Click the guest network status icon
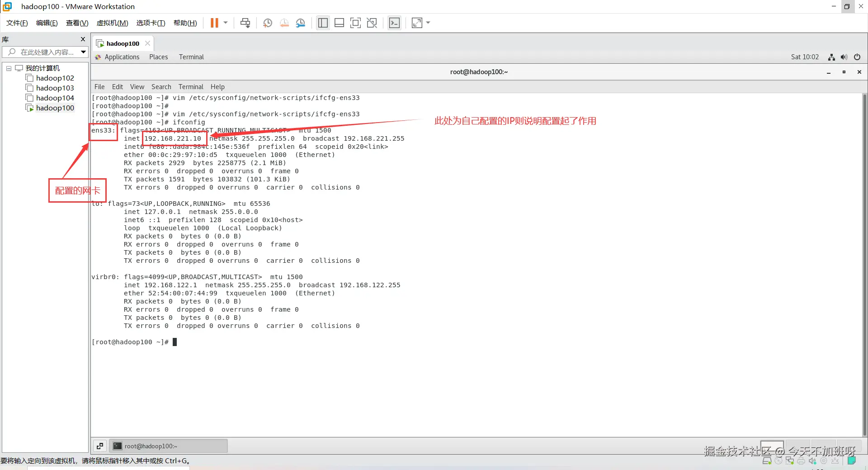 click(x=831, y=57)
